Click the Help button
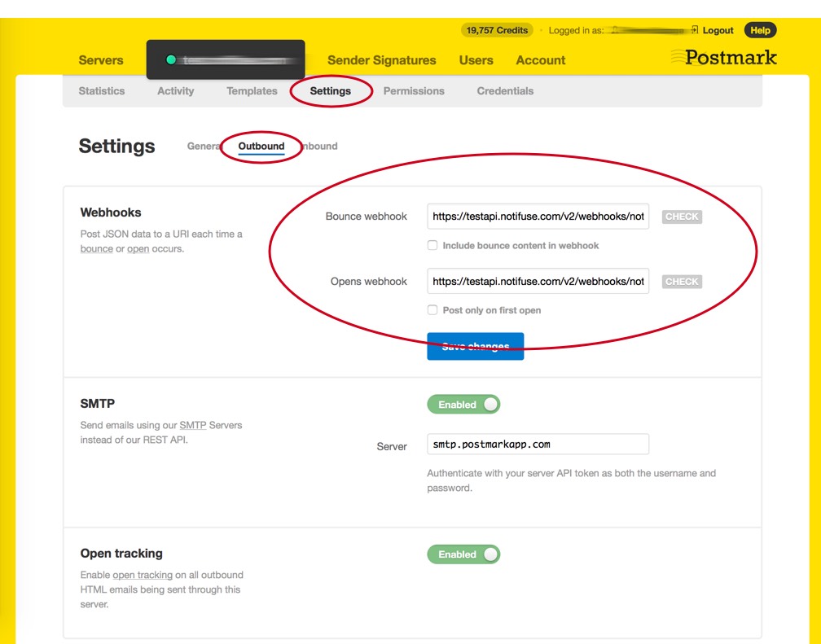The width and height of the screenshot is (821, 644). click(x=760, y=30)
